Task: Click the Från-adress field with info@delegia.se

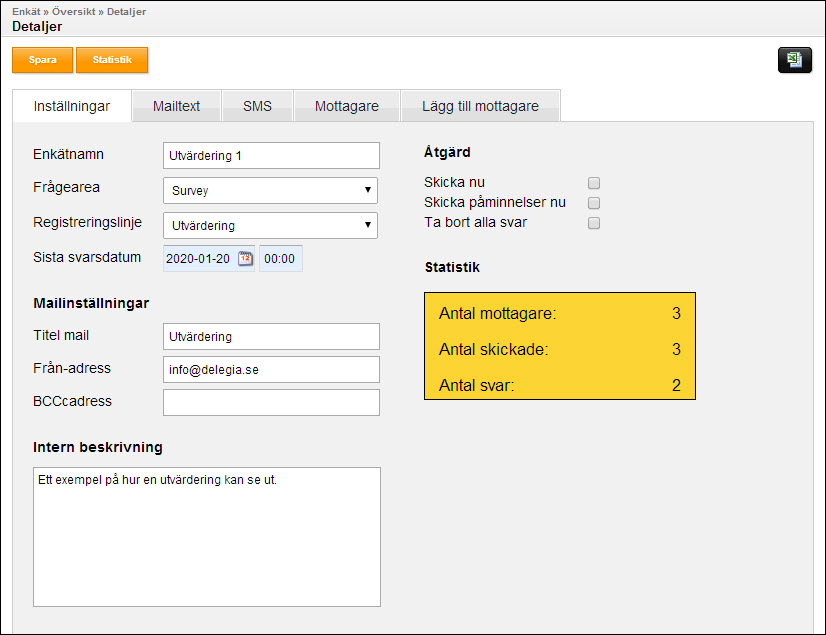Action: (x=271, y=369)
